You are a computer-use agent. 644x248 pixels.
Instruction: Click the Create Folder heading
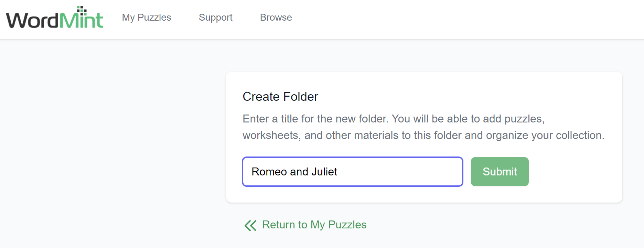click(x=280, y=97)
